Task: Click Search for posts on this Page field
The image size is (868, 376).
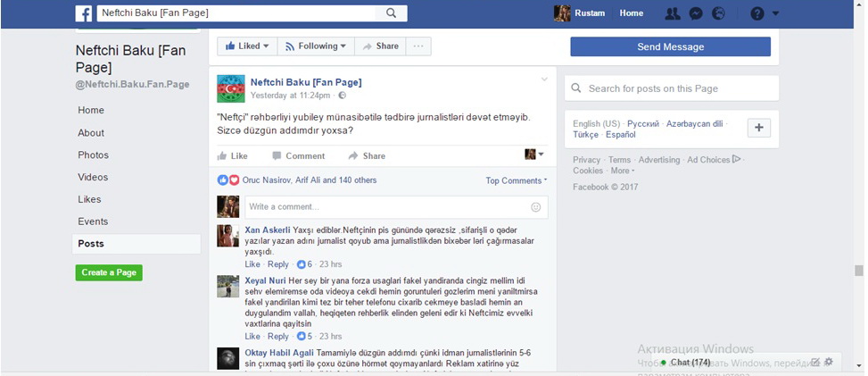Action: pos(672,88)
